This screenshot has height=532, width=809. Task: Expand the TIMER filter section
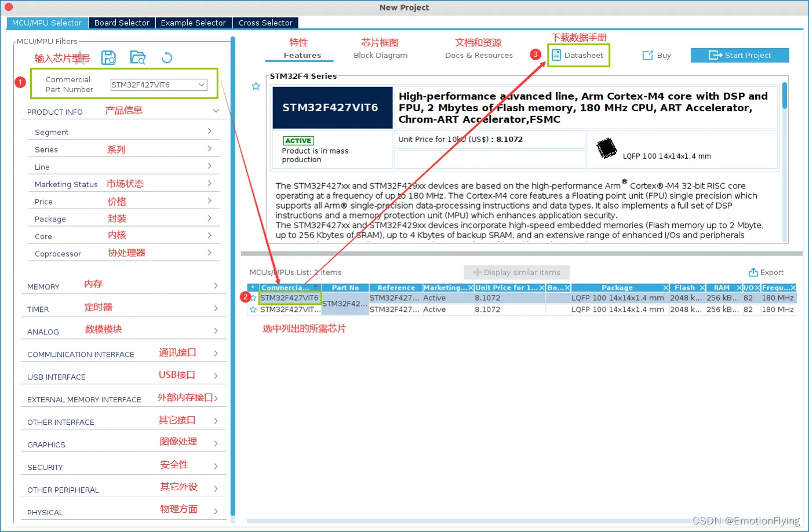(216, 308)
